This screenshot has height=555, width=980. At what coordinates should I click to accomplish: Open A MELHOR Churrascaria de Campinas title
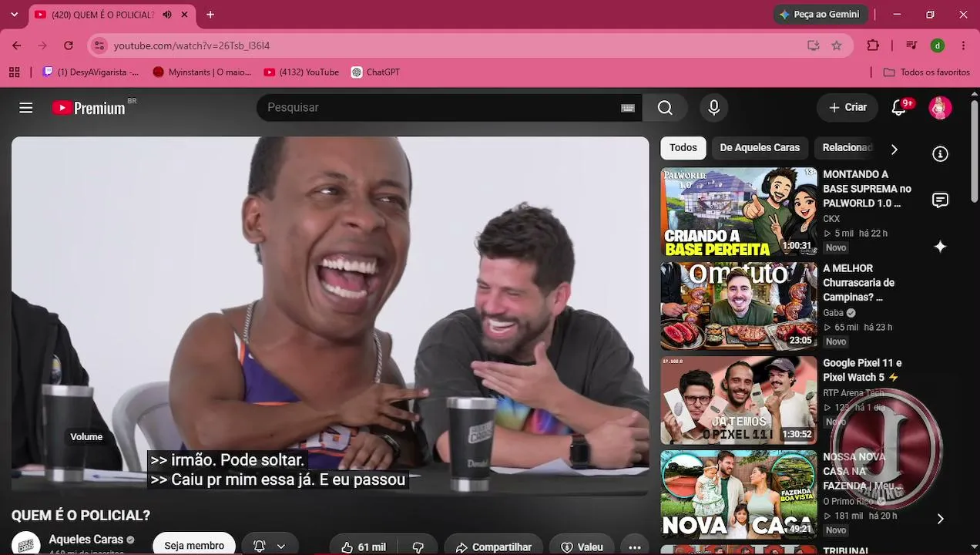click(x=858, y=283)
